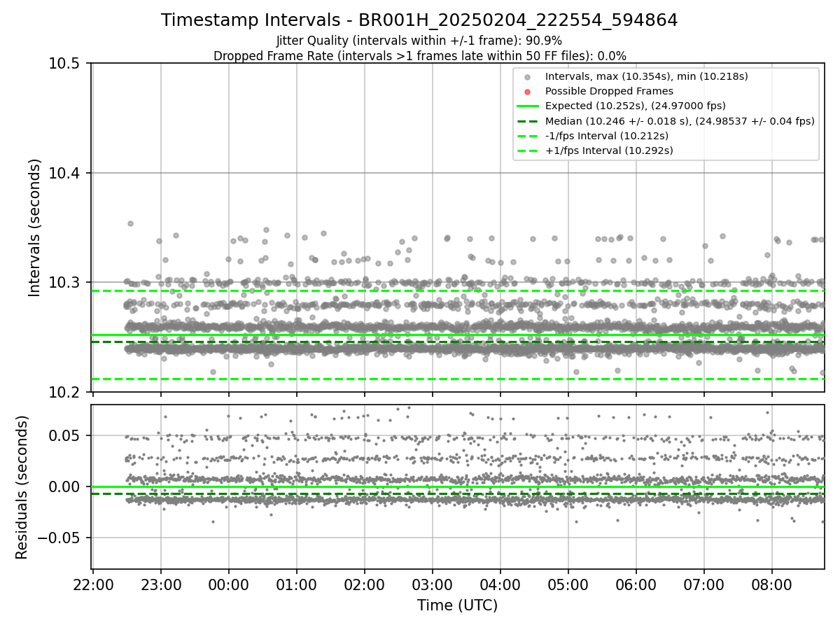Click the 04:00 time tick label

pos(500,584)
